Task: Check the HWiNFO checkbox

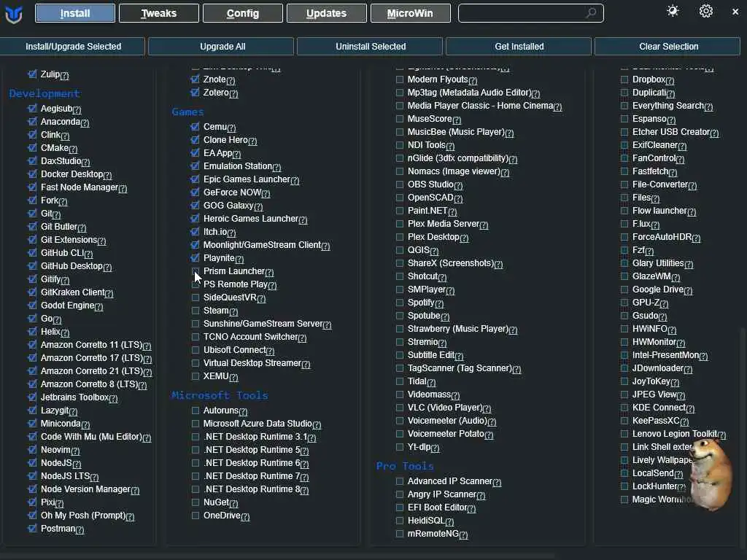Action: point(624,329)
